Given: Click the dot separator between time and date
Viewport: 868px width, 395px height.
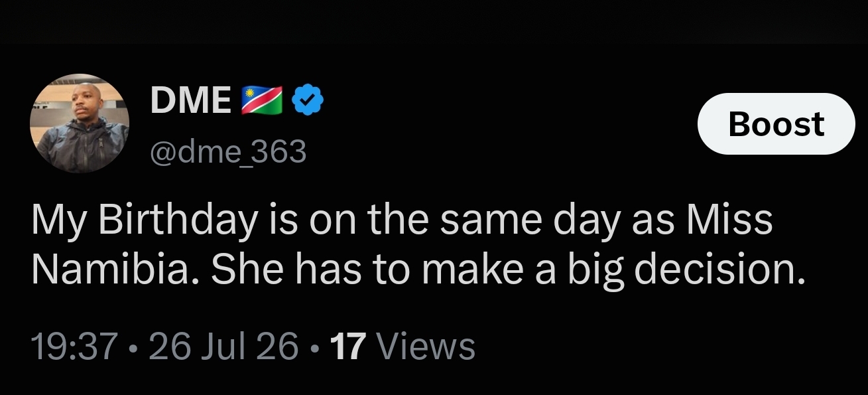Looking at the screenshot, I should pyautogui.click(x=134, y=347).
